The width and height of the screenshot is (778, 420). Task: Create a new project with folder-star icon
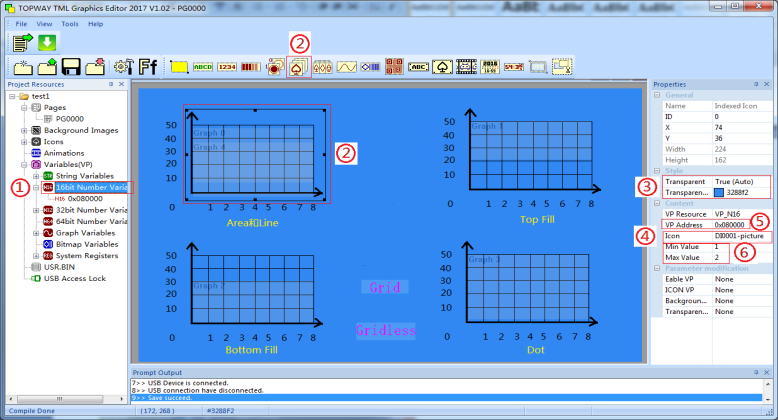click(23, 67)
